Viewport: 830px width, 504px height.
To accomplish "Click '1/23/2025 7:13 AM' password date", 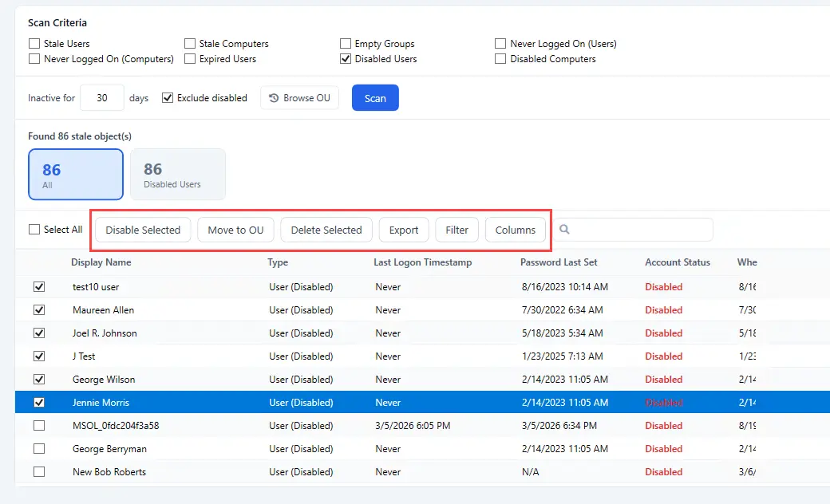I will coord(562,356).
